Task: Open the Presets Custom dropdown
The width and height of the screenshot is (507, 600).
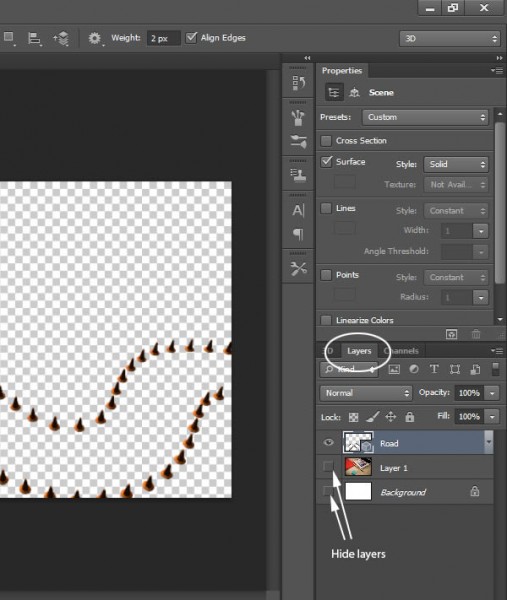Action: click(x=425, y=117)
